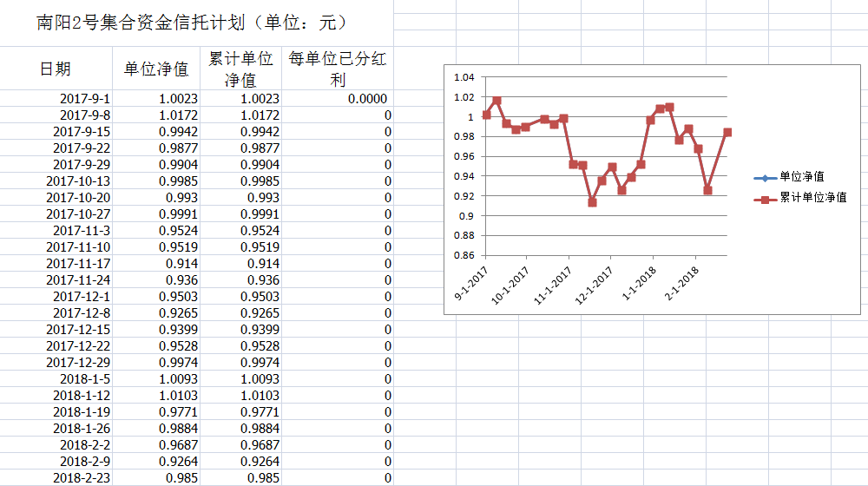This screenshot has width=868, height=486.
Task: Select the 累计单位净值 table header cell
Action: point(240,69)
